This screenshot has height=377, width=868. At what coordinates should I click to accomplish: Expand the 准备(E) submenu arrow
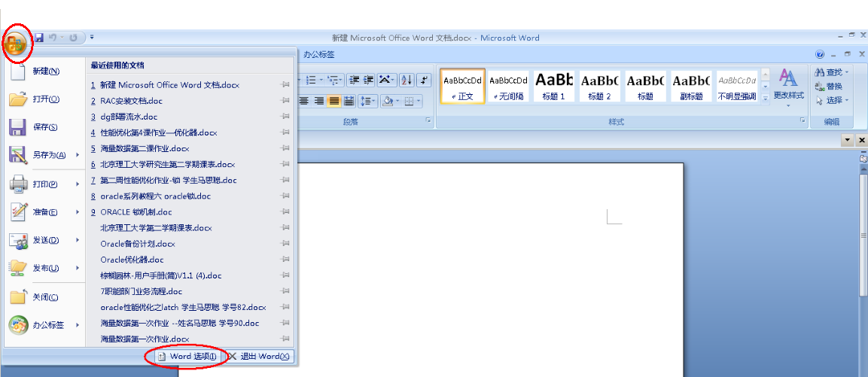pos(78,212)
